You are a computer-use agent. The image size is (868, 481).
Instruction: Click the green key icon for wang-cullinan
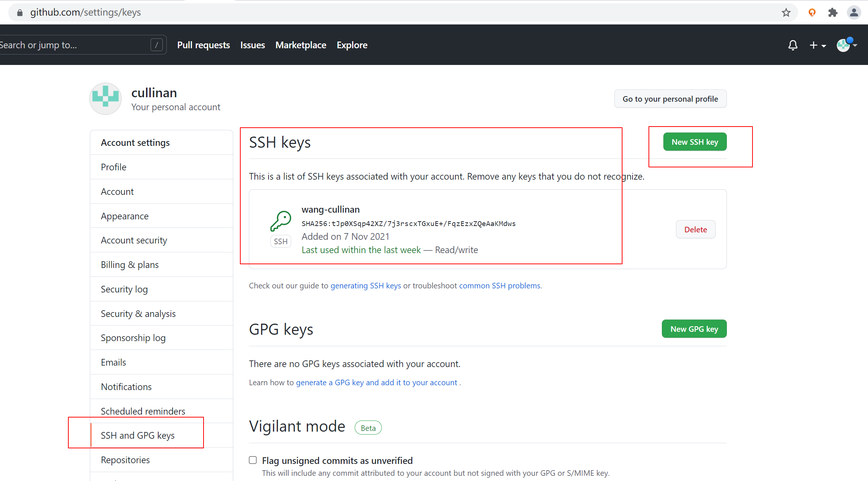pos(281,221)
